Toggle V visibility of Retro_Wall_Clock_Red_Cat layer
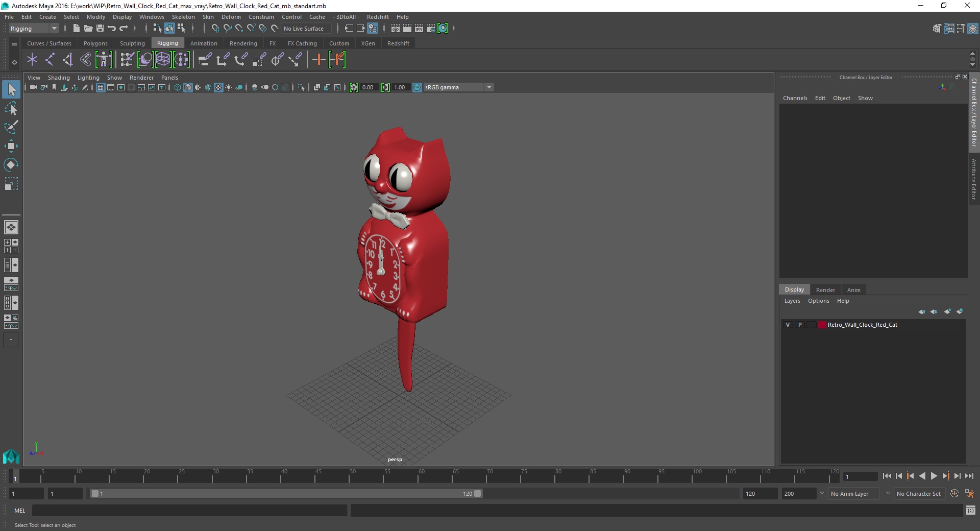Viewport: 980px width, 531px height. tap(788, 325)
